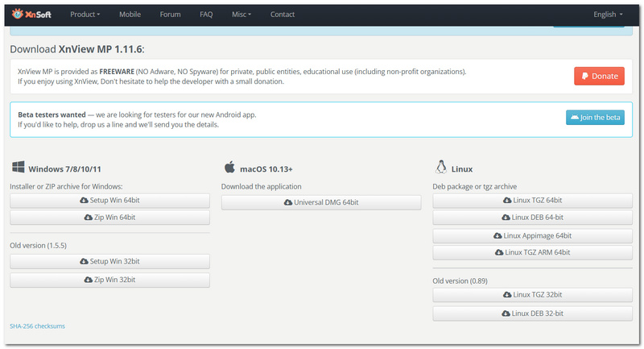Open the Forum link in navbar
This screenshot has width=644, height=349.
pyautogui.click(x=170, y=15)
